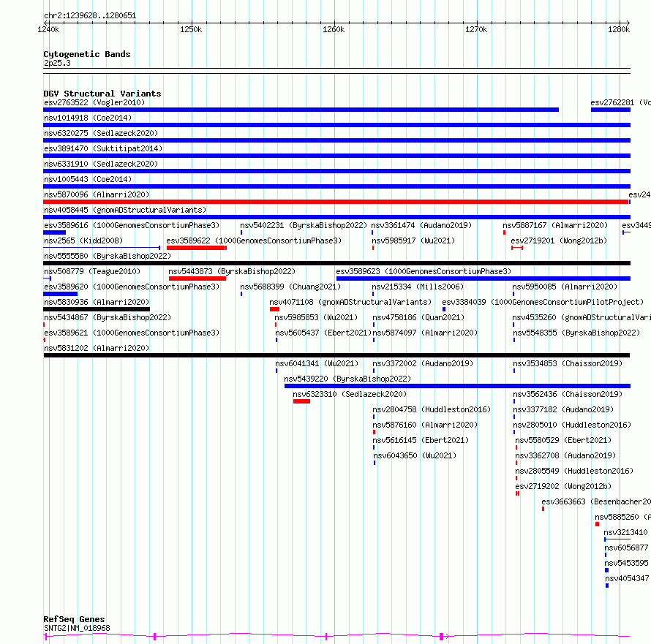This screenshot has width=651, height=644.
Task: Click nsv6043650 (Wu2021) label
Action: pos(415,455)
